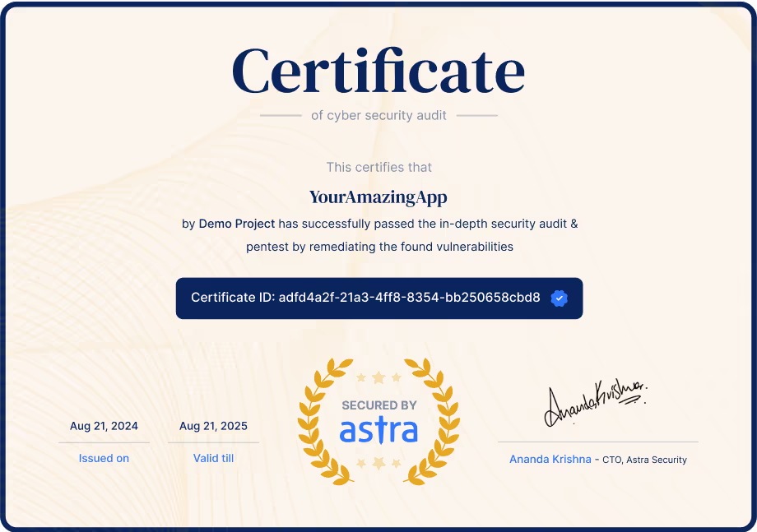Screen dimensions: 757x532
Task: Click the "YourAmazingApp" name
Action: click(x=378, y=197)
